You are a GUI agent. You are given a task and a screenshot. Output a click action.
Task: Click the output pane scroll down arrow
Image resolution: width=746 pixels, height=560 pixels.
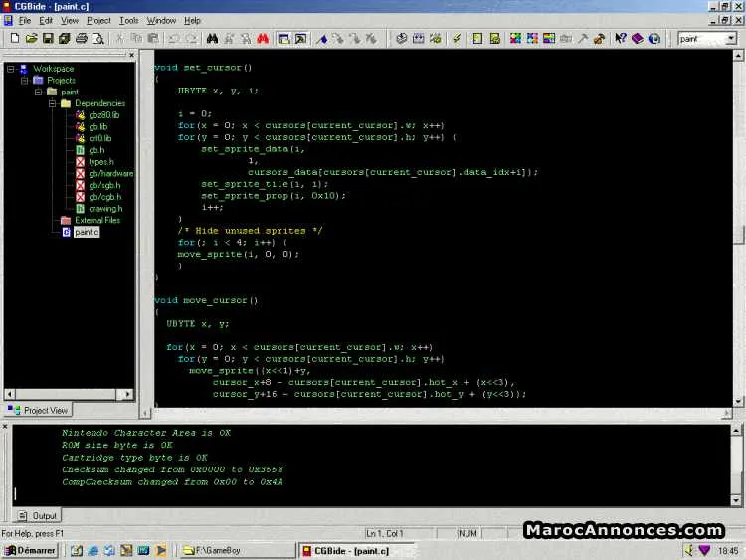click(x=736, y=500)
